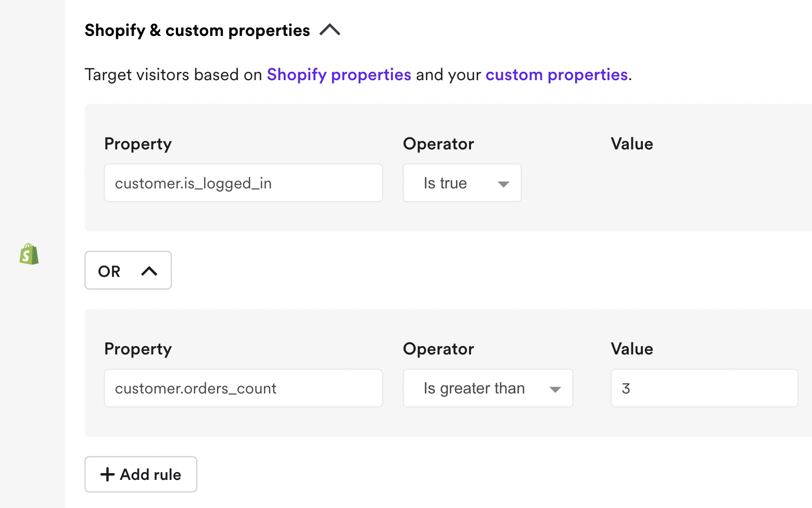
Task: Focus the customer.orders_count property field
Action: coord(243,388)
